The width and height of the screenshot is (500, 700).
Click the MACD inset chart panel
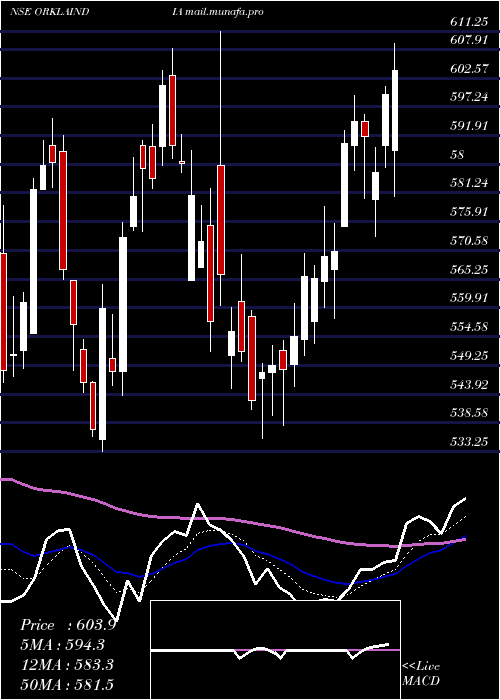275,650
